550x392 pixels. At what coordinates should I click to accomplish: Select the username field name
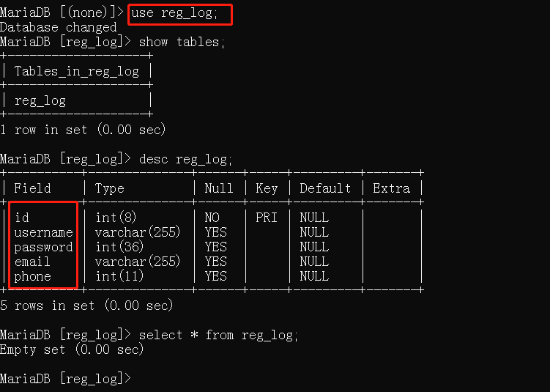pos(43,232)
